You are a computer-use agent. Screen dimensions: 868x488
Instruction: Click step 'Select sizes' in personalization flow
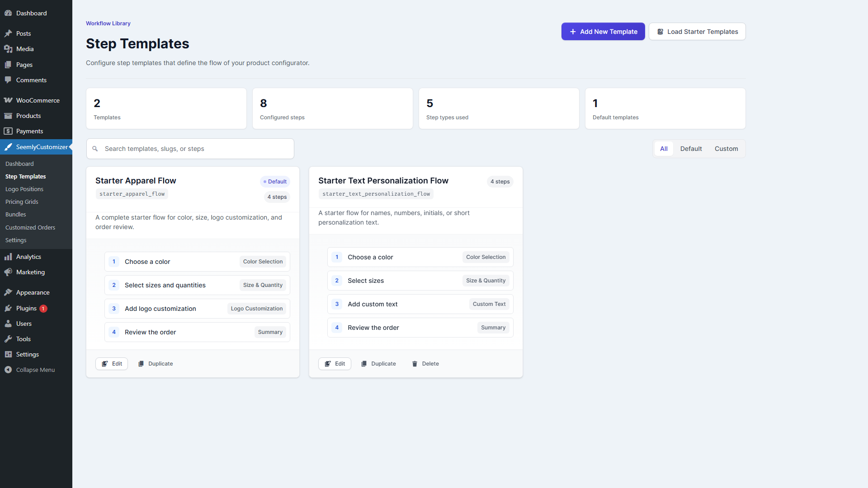(x=420, y=281)
